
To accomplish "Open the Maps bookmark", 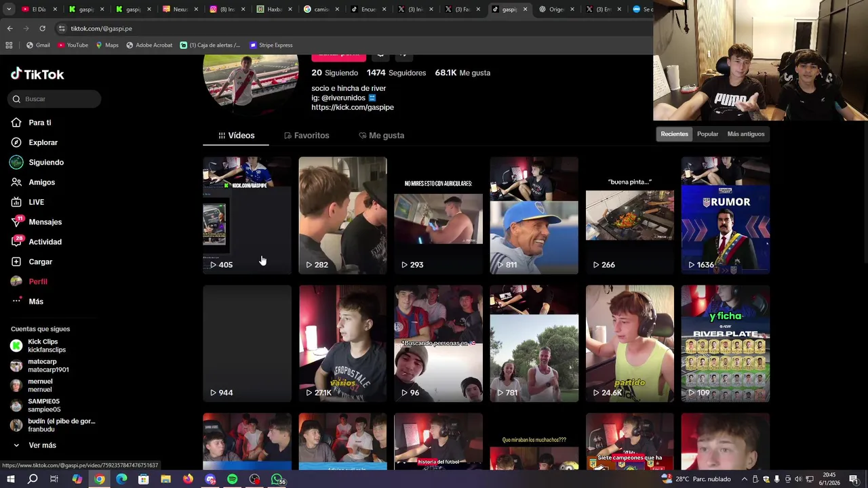I will pyautogui.click(x=107, y=45).
